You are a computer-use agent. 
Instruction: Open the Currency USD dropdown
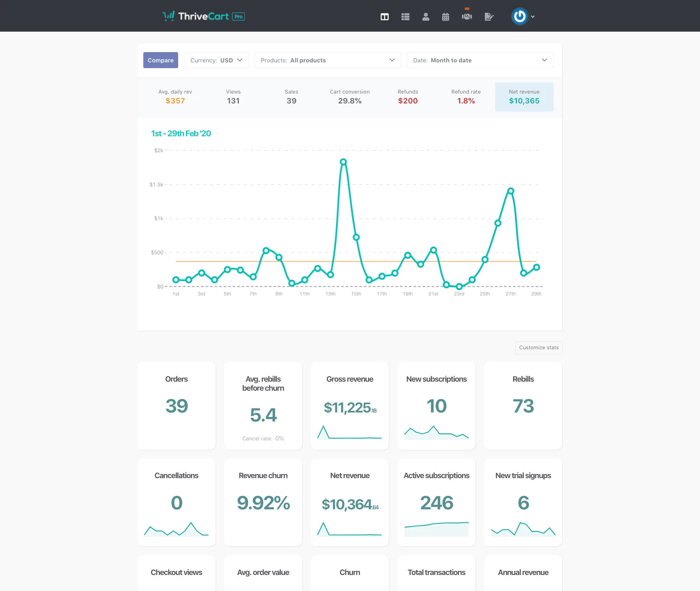coord(216,60)
